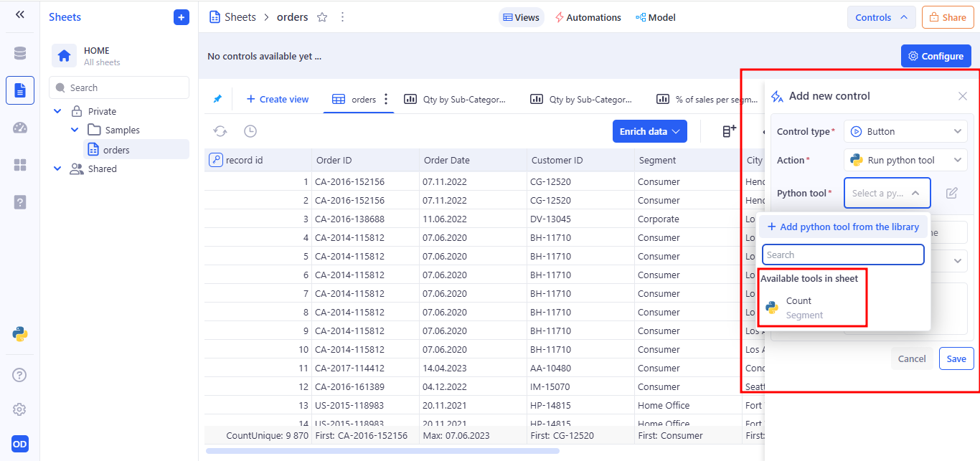Open the Model tab
This screenshot has width=980, height=461.
[x=655, y=17]
